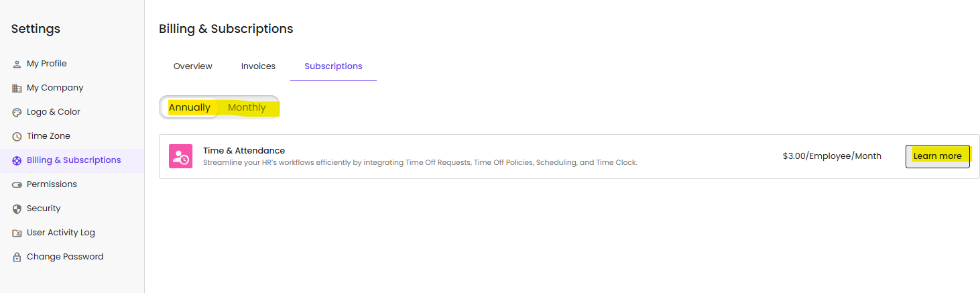Open the Invoices tab
The width and height of the screenshot is (980, 293).
click(258, 66)
